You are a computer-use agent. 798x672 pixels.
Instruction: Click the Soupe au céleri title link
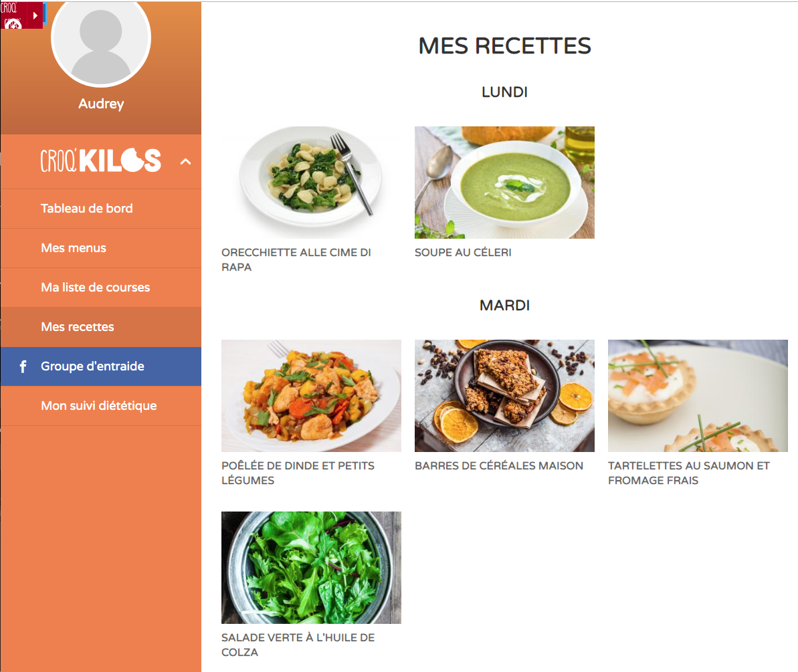pos(463,252)
